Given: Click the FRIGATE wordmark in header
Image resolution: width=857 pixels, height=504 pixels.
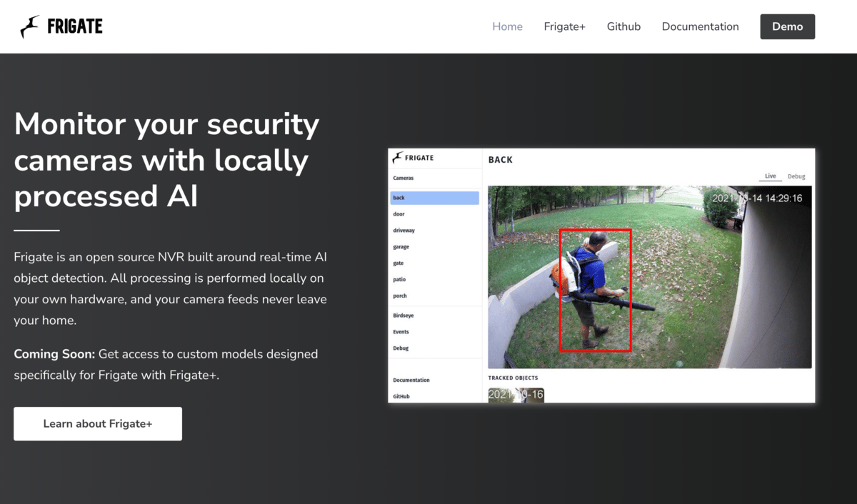Looking at the screenshot, I should click(x=75, y=27).
